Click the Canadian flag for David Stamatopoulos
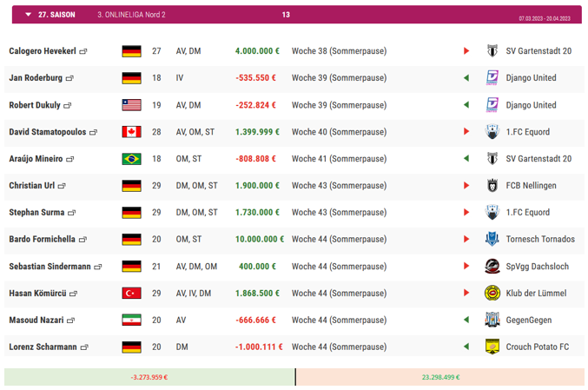Viewport: 588px width, 390px height. tap(132, 132)
